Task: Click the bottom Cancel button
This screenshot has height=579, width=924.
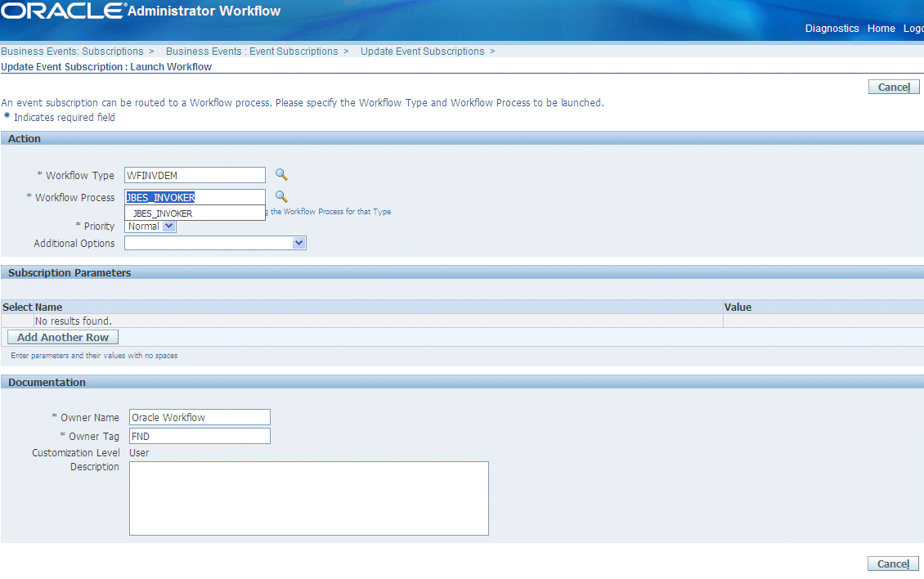Action: click(x=893, y=563)
